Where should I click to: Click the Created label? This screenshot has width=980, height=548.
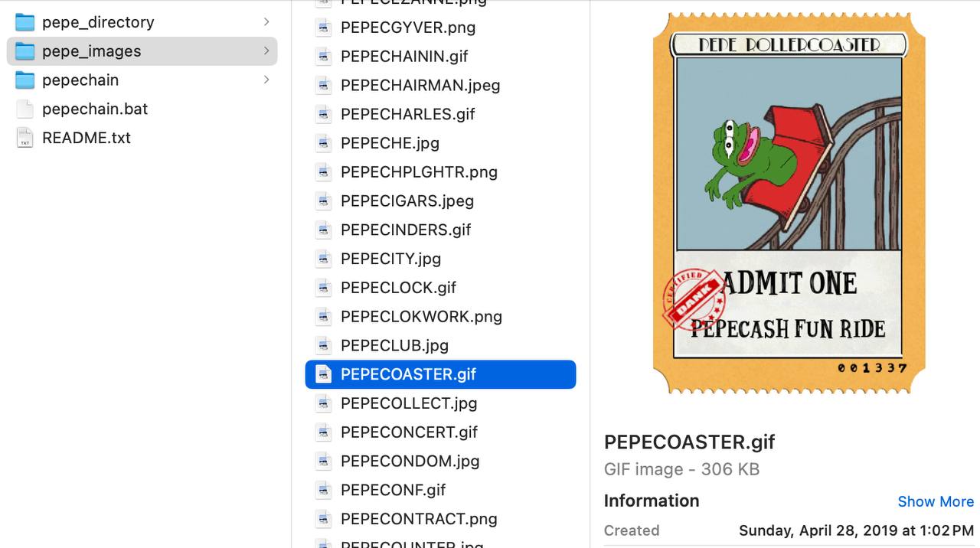point(632,530)
